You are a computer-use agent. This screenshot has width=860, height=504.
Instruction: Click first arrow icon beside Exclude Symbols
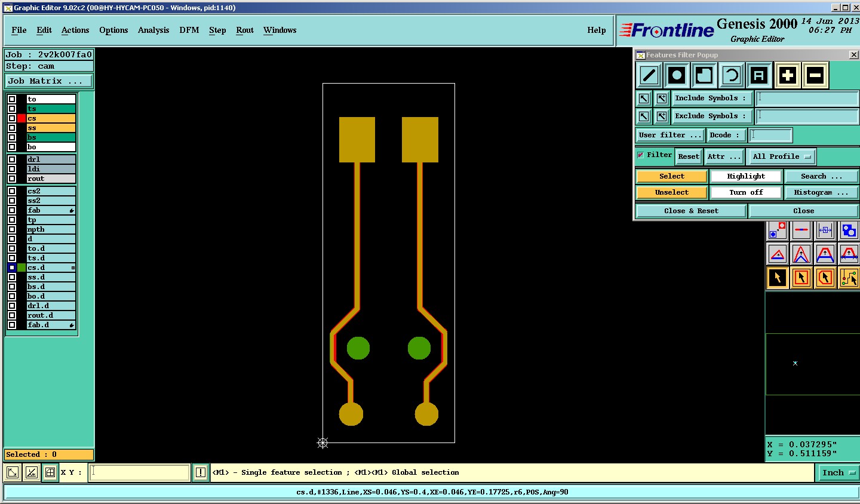click(x=644, y=116)
